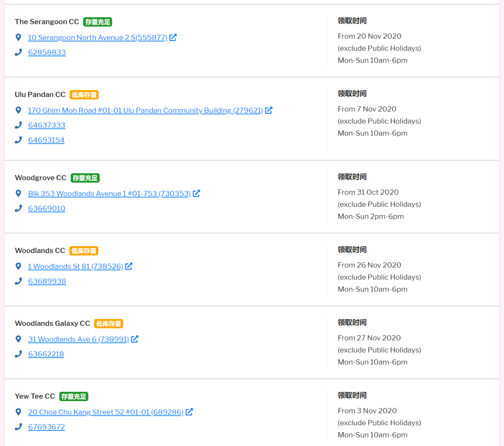This screenshot has width=504, height=446.
Task: Open Blk 353 Woodlands Avenue 1 address
Action: click(x=109, y=193)
